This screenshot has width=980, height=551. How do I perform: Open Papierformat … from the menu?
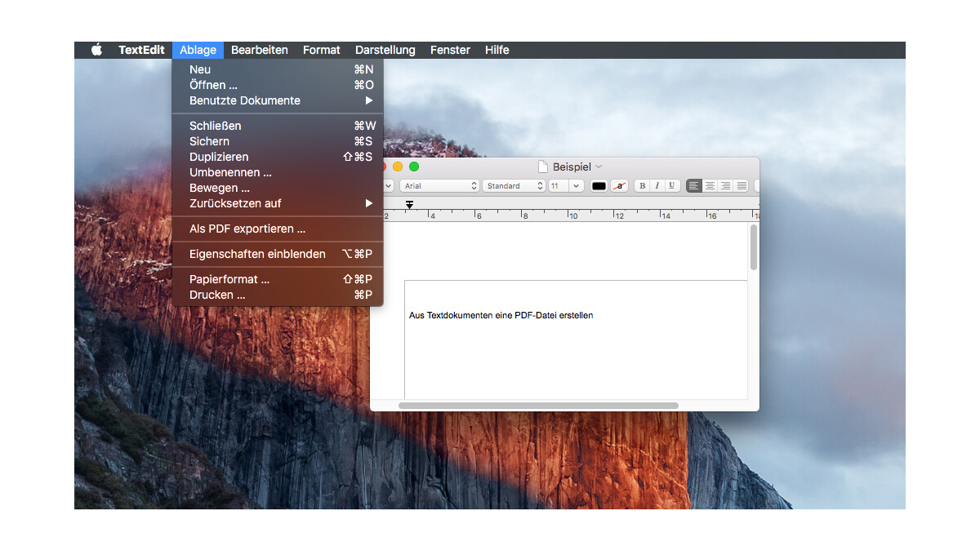pyautogui.click(x=278, y=279)
